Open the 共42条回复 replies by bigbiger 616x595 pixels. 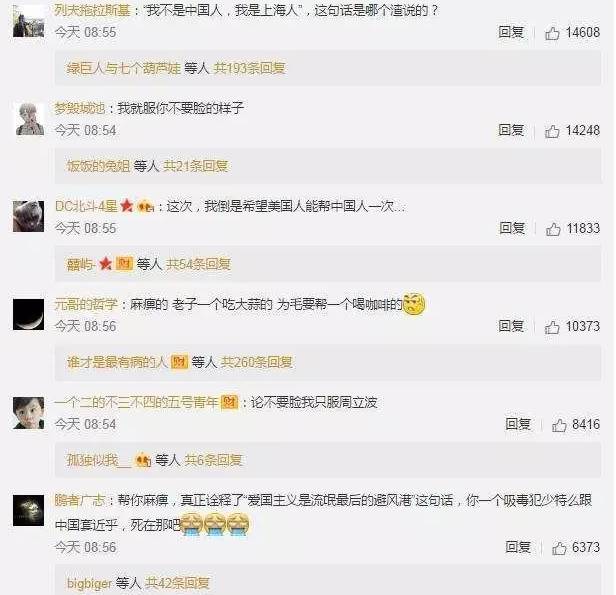(x=177, y=583)
